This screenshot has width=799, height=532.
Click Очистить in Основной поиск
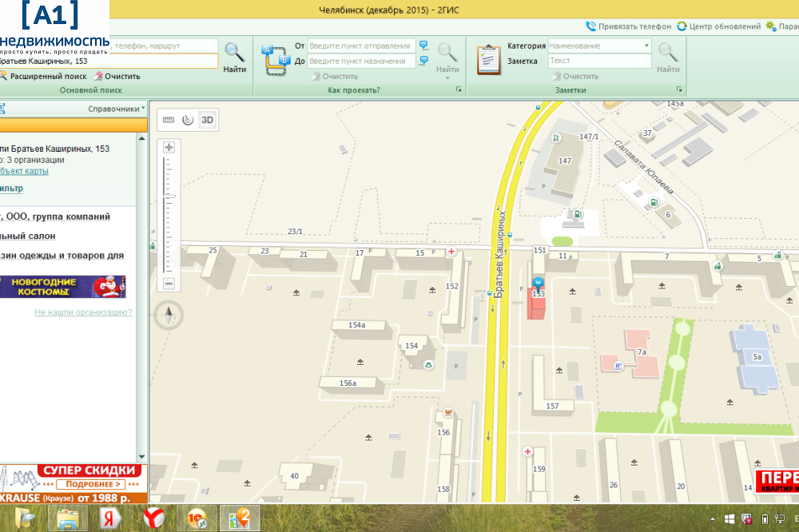pos(117,76)
